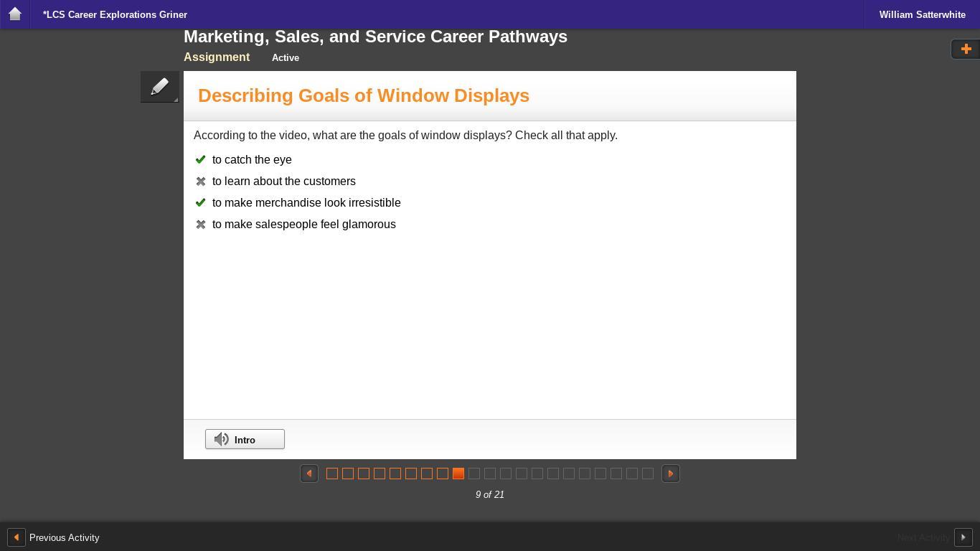
Task: Jump to question 14 in the progress strip
Action: point(537,474)
